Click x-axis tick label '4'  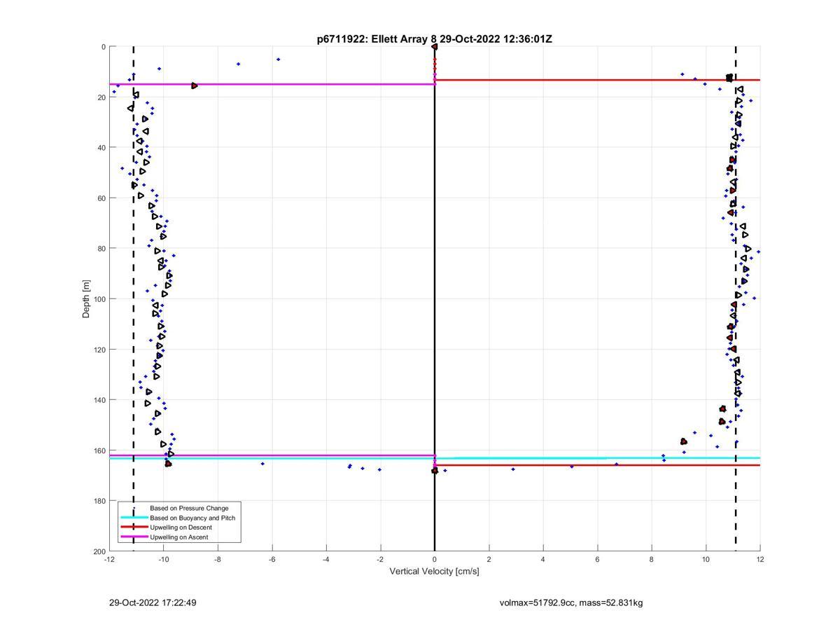tap(543, 559)
